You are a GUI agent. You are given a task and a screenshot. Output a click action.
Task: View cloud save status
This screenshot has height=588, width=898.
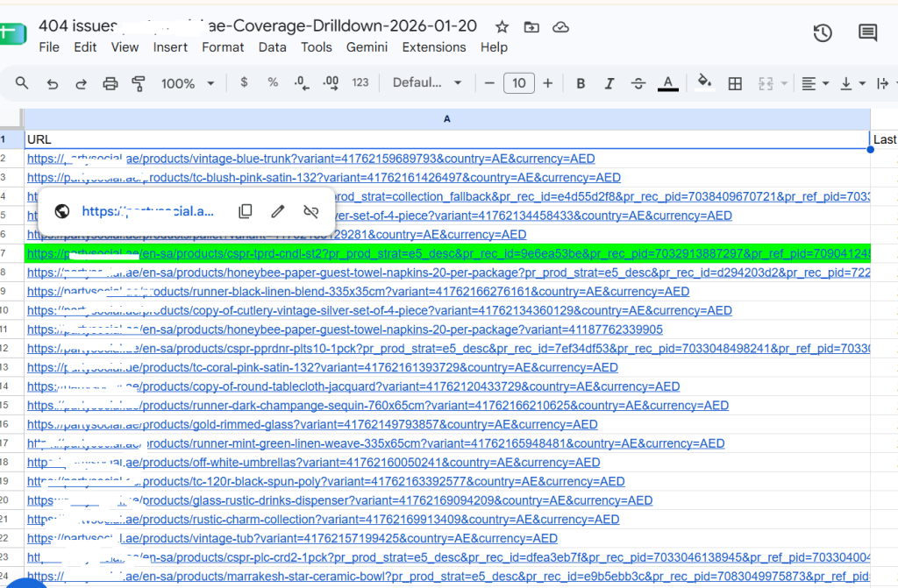point(560,27)
